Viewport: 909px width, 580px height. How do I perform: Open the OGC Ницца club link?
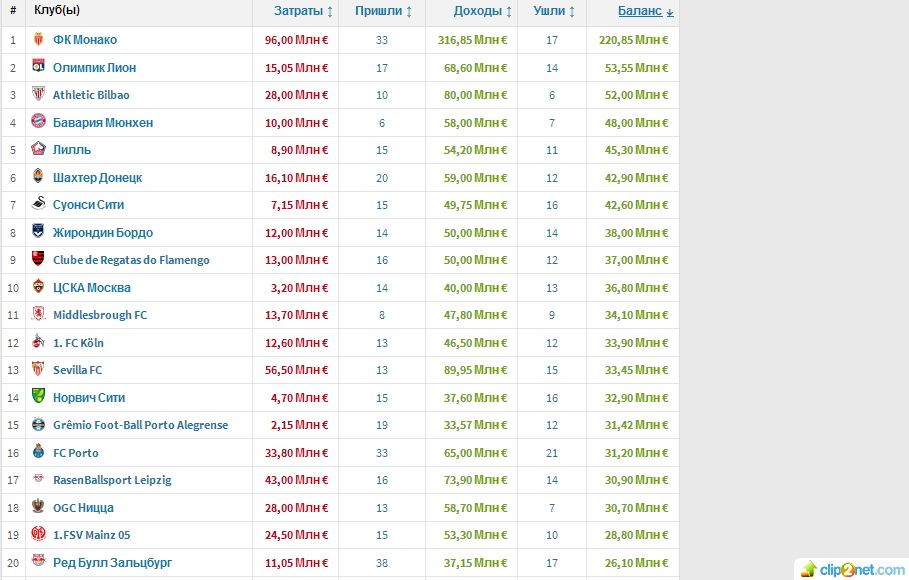click(x=83, y=508)
